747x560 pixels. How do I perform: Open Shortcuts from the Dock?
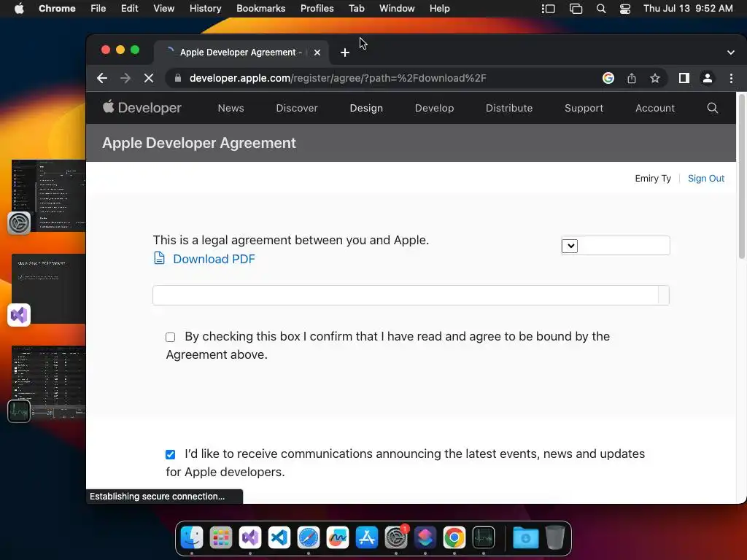point(425,538)
